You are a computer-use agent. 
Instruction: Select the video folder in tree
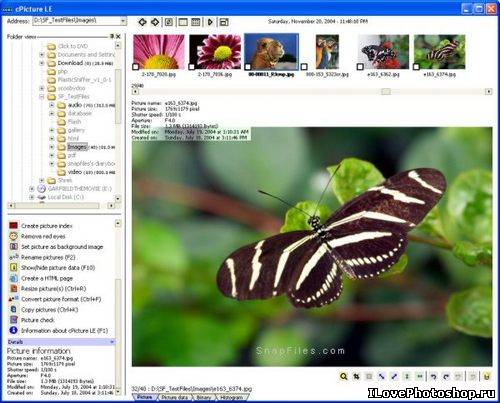(75, 172)
